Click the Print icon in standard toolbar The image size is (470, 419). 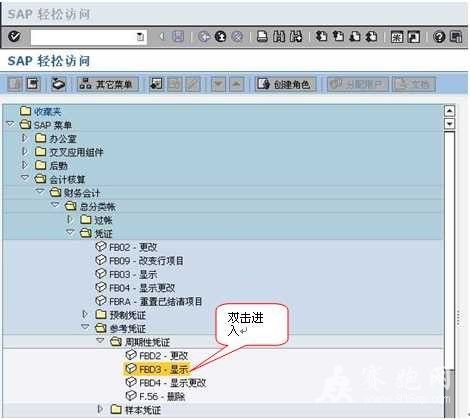(x=262, y=36)
